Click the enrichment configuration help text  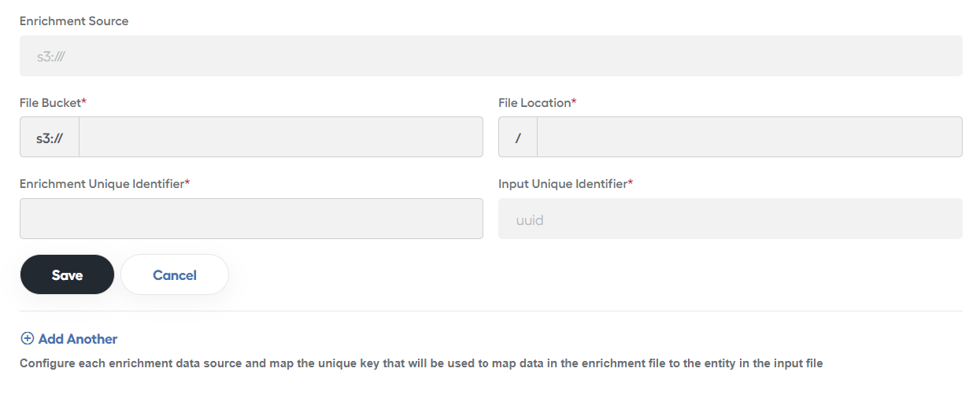(x=421, y=363)
